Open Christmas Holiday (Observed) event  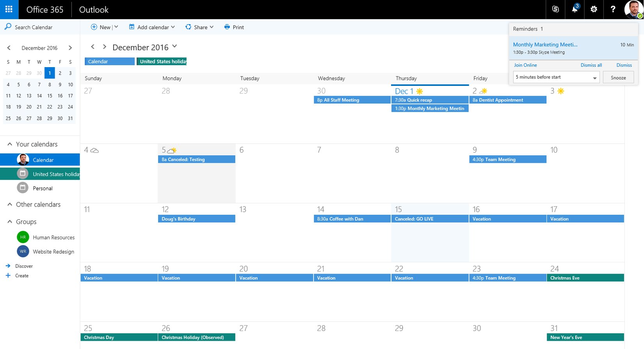197,337
